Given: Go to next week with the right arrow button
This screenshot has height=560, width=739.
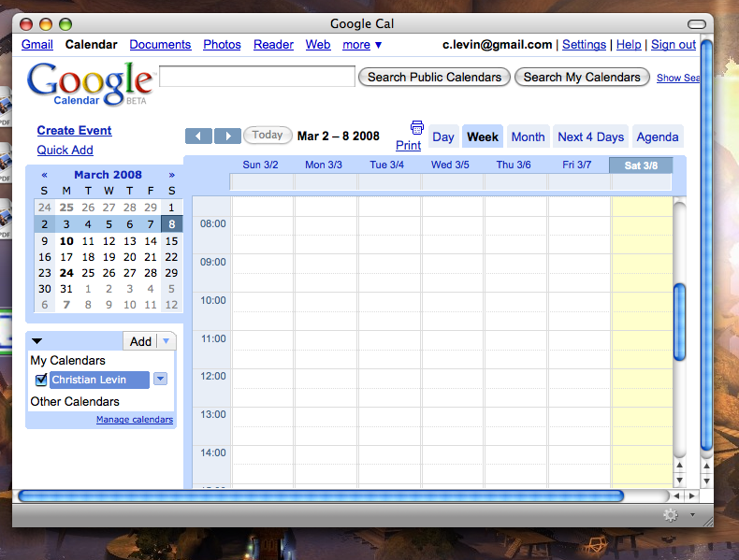Looking at the screenshot, I should point(227,136).
